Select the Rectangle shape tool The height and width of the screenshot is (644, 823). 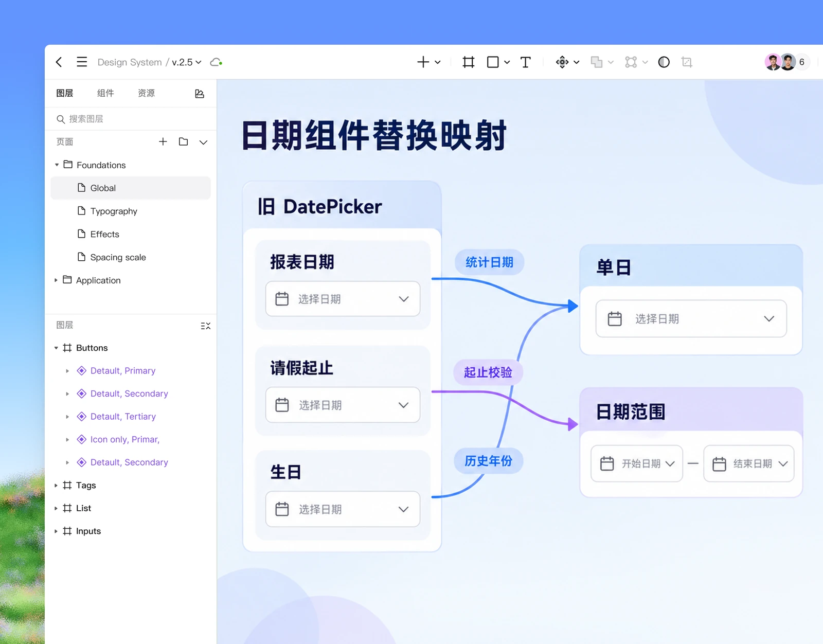pos(493,62)
